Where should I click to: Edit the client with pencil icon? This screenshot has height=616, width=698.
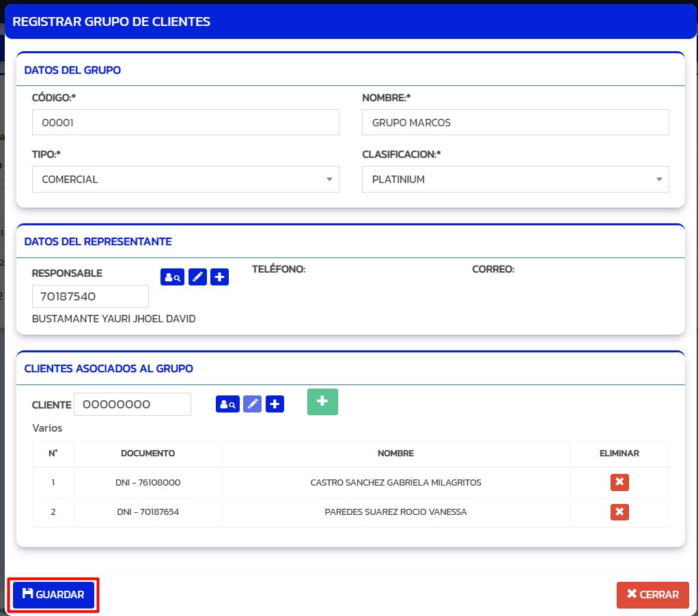click(253, 404)
